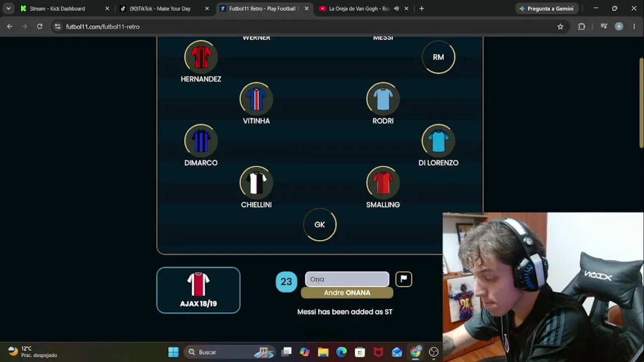This screenshot has height=362, width=644.
Task: Open a new browser tab
Action: click(x=422, y=9)
